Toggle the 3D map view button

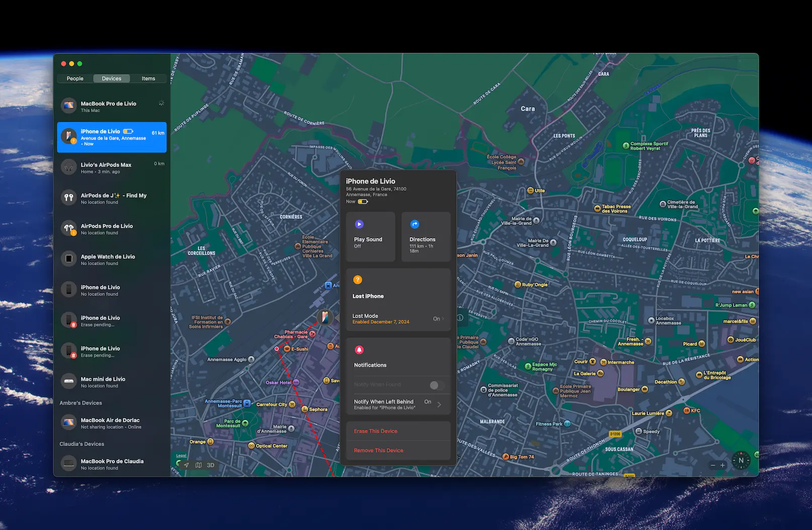(211, 465)
